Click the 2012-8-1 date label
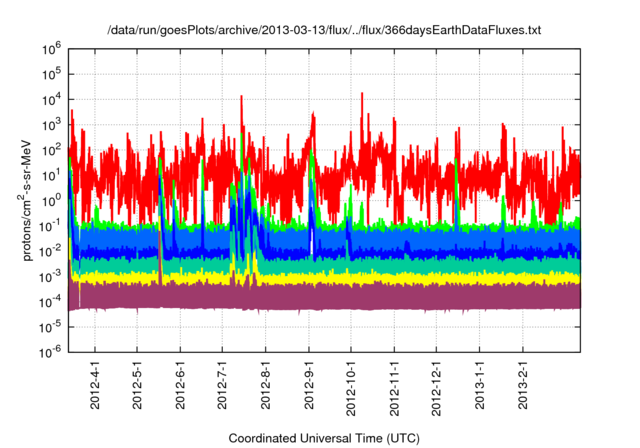The width and height of the screenshot is (640, 448). [x=266, y=385]
